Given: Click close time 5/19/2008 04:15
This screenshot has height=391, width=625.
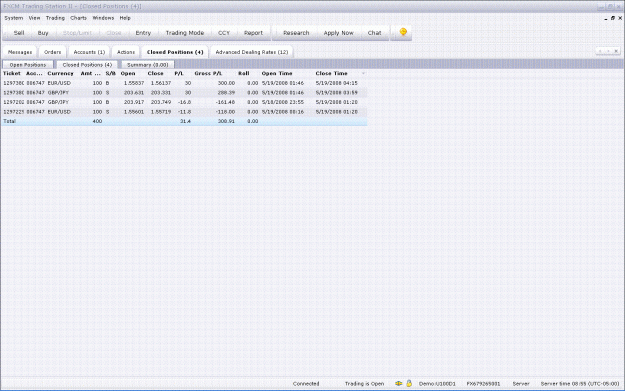Looking at the screenshot, I should pyautogui.click(x=336, y=83).
